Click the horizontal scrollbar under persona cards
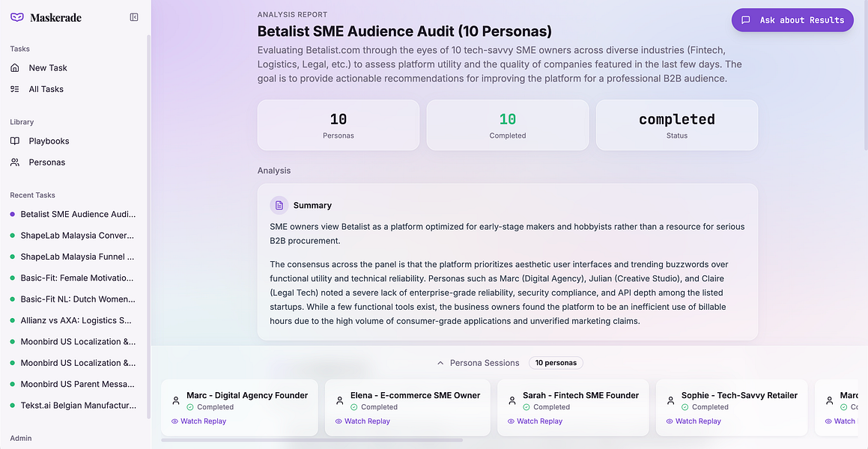868x449 pixels. coord(312,440)
